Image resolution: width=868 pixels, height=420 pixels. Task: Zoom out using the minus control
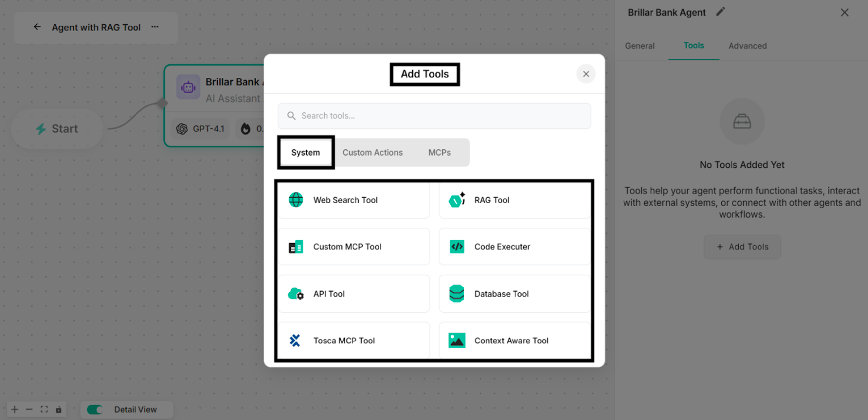tap(29, 410)
